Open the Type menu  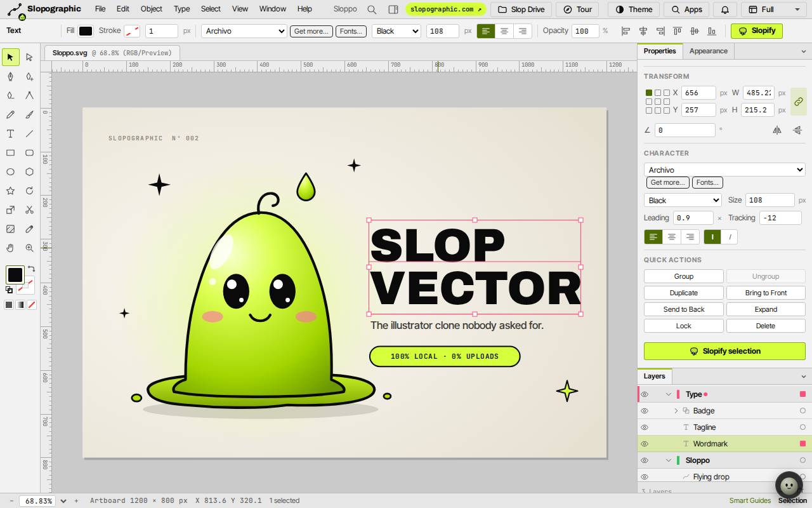tap(182, 9)
